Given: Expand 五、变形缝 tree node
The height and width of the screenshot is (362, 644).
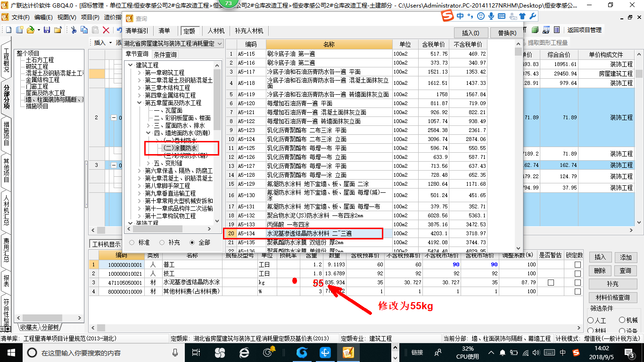Looking at the screenshot, I should click(149, 163).
